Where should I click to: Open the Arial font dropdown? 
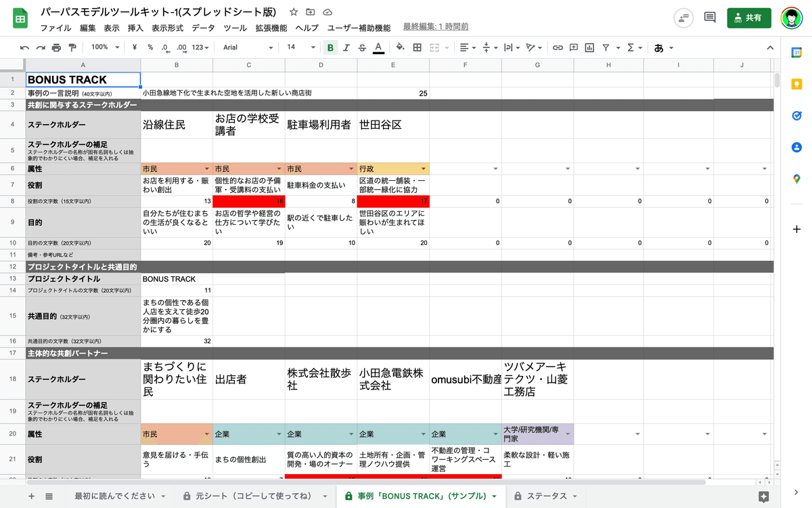[248, 47]
